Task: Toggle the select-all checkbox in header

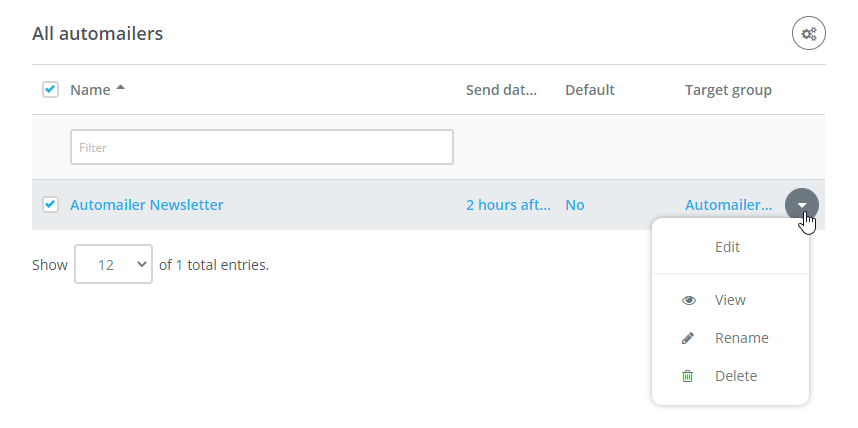Action: coord(50,89)
